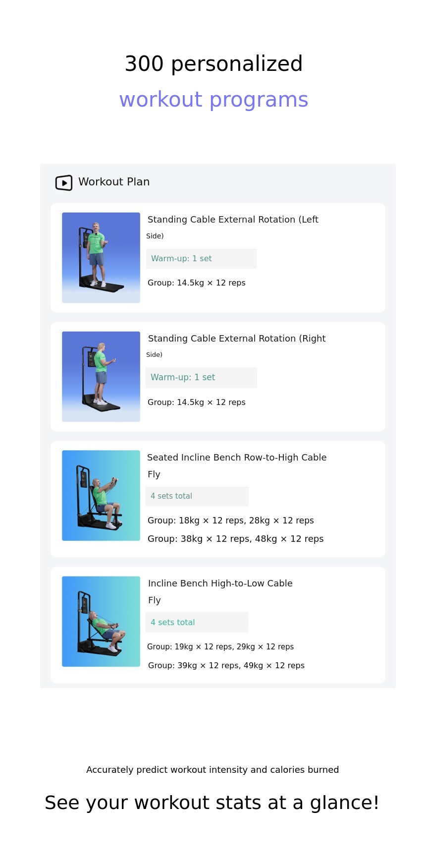Select Incline Bench High-to-Low Cable Fly thumbnail
Viewport: 426px width, 868px height.
point(101,622)
